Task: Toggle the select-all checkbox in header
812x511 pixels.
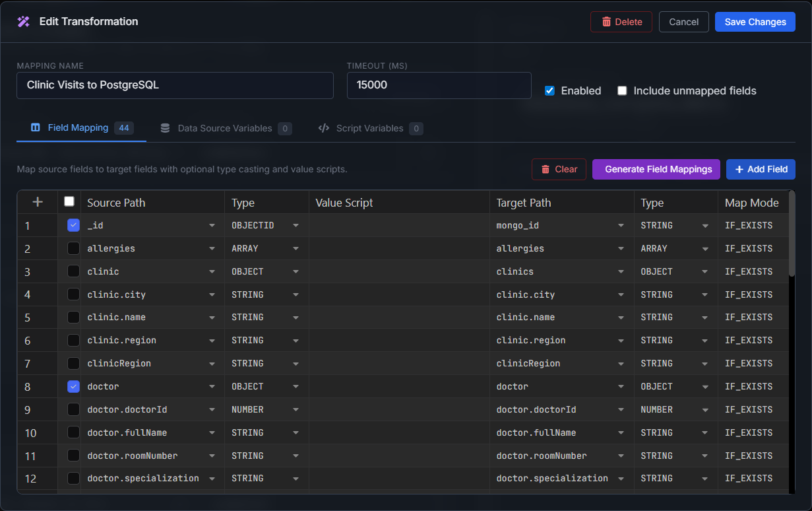Action: 69,201
